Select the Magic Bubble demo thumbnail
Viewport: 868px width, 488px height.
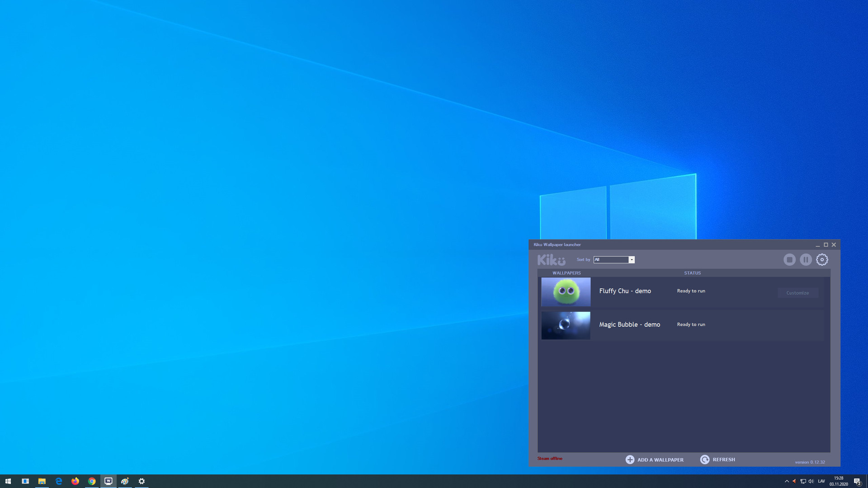click(566, 325)
